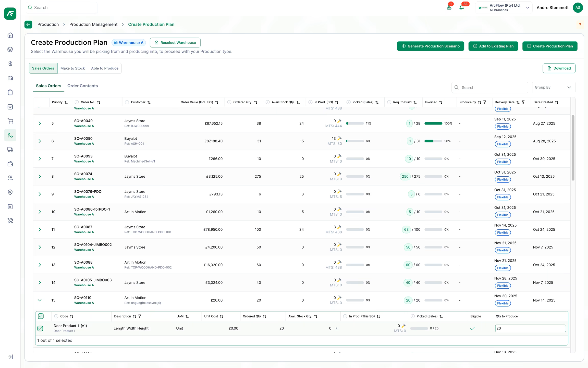Screen dimensions: 588x368
Task: Open the location pin sidebar icon
Action: pyautogui.click(x=10, y=192)
